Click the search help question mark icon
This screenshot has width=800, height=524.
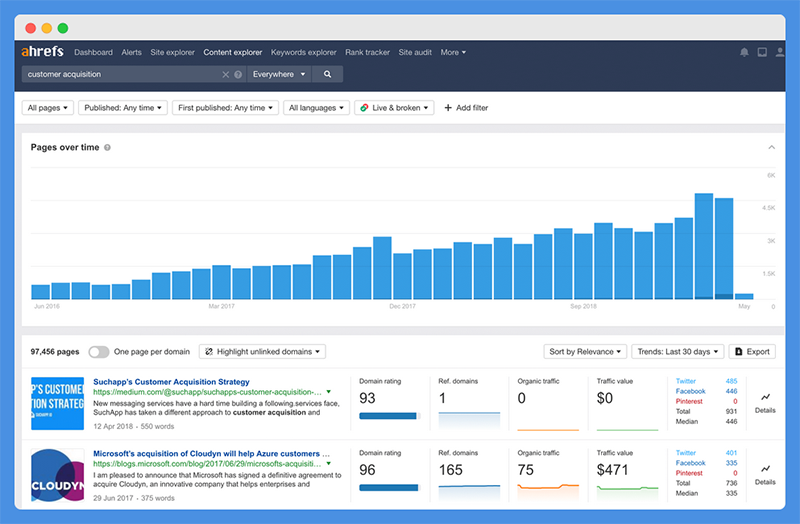coord(238,74)
